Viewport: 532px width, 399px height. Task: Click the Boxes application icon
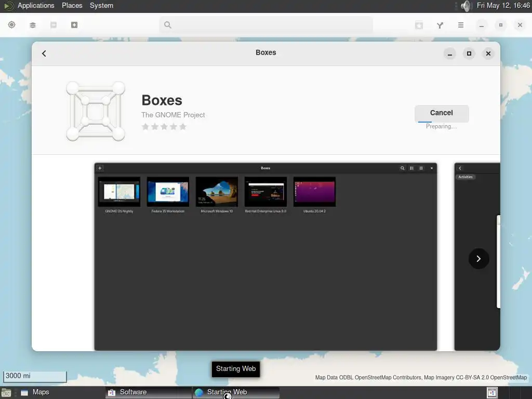tap(96, 111)
